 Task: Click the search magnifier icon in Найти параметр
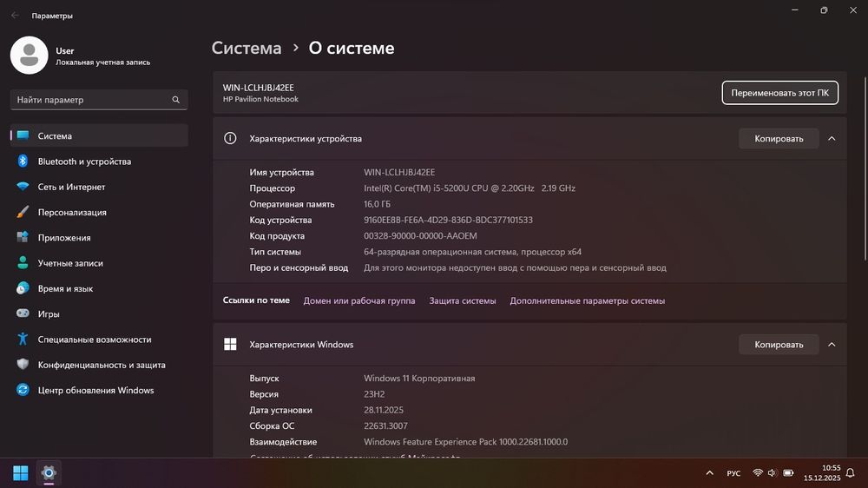[x=175, y=100]
